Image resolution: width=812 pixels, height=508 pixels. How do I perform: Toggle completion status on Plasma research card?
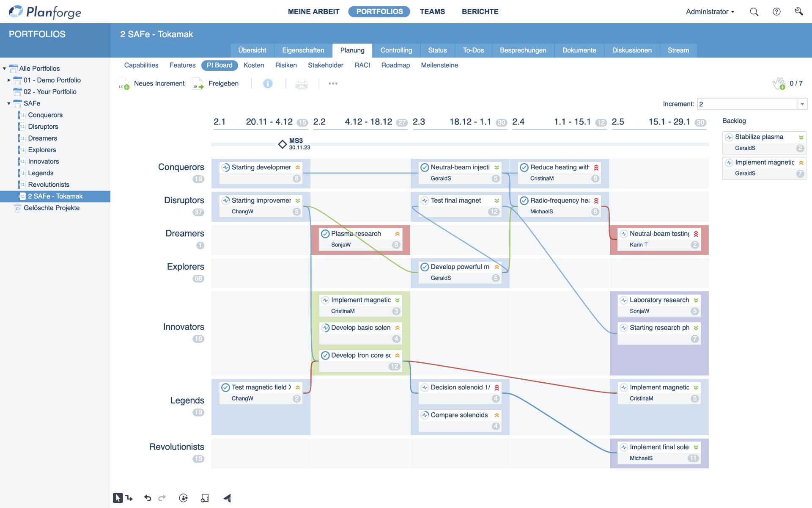(x=325, y=234)
